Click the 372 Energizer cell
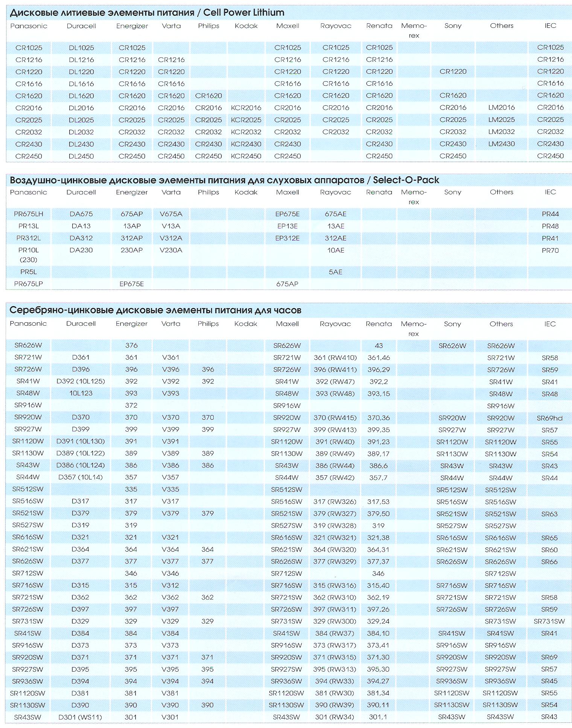 point(131,405)
